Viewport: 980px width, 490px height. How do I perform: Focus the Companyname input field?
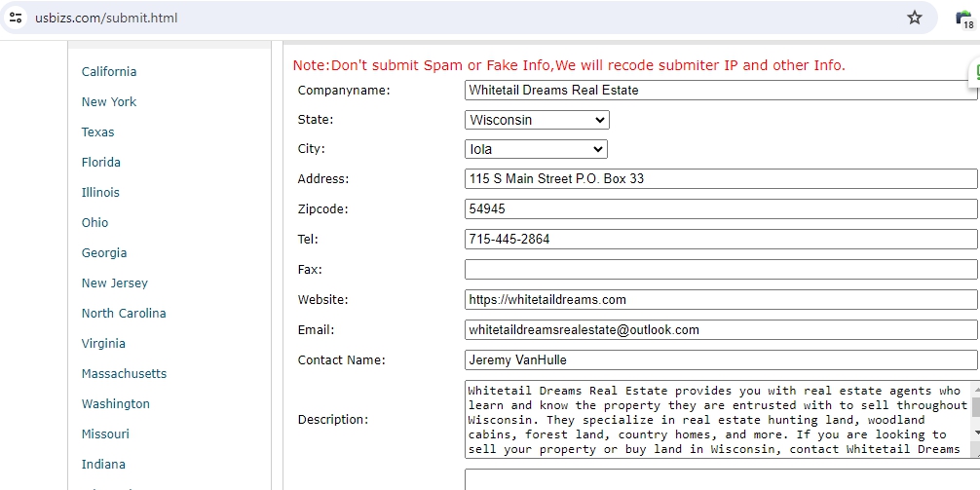point(720,90)
